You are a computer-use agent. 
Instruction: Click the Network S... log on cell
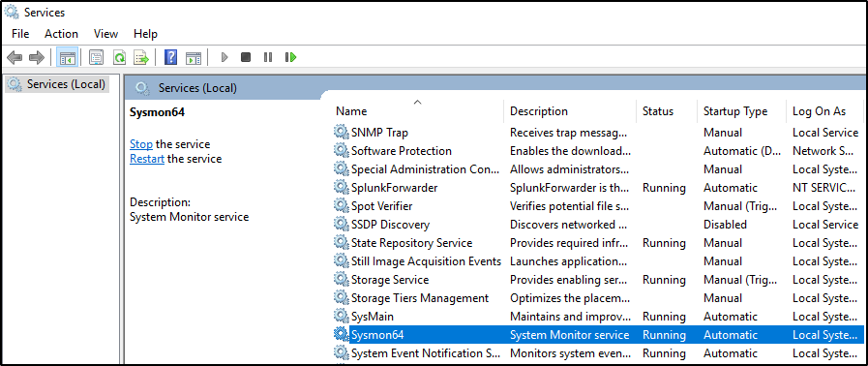(823, 151)
